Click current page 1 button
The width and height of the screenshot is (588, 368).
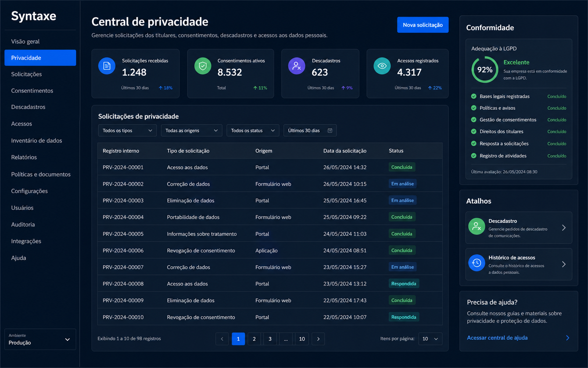[238, 339]
